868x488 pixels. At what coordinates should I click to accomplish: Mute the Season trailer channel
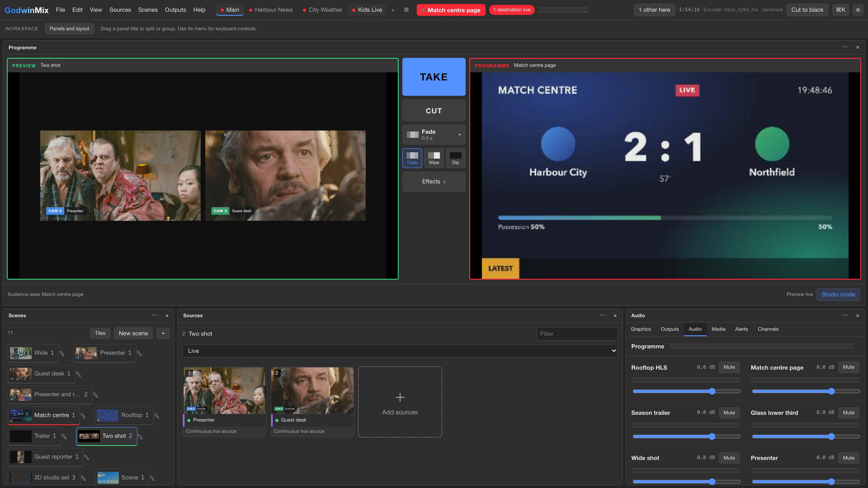coord(729,413)
